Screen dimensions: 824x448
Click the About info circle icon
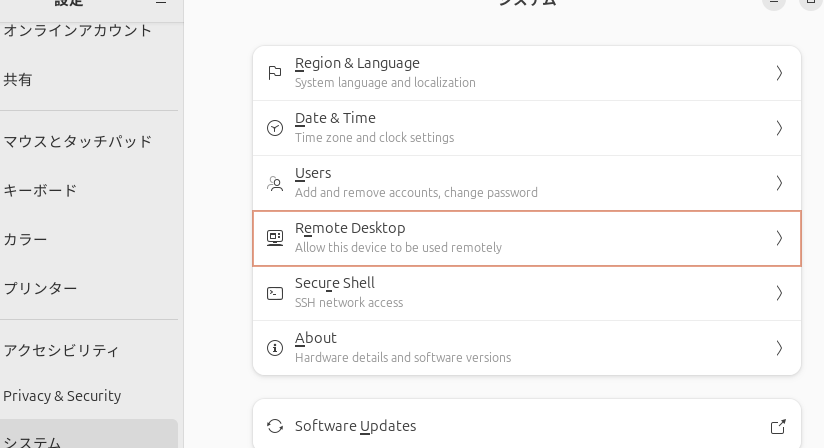[x=275, y=348]
